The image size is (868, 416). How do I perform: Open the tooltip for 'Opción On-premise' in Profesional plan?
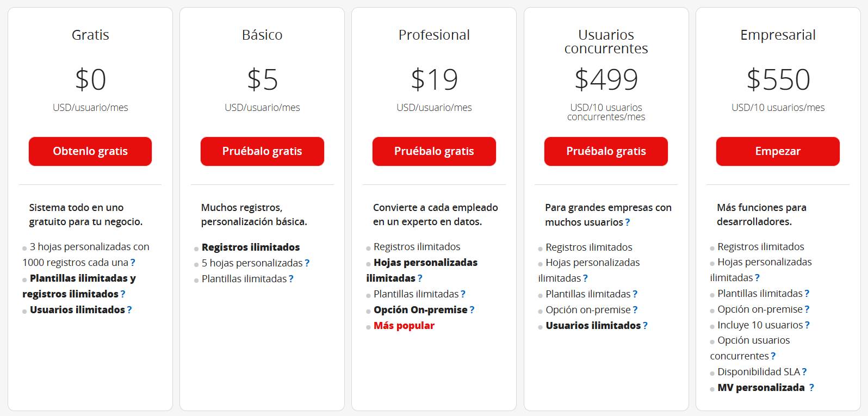coord(472,310)
